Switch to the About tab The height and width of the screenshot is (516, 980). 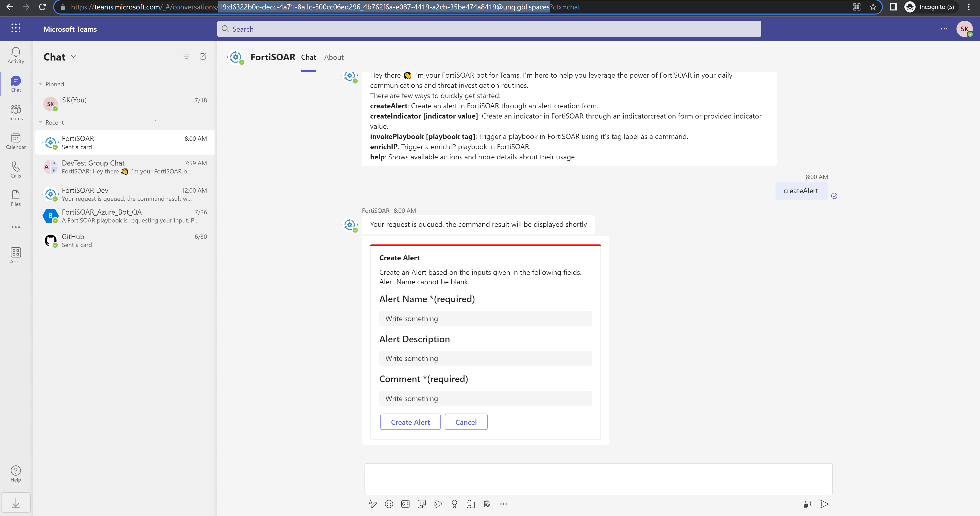(x=334, y=57)
